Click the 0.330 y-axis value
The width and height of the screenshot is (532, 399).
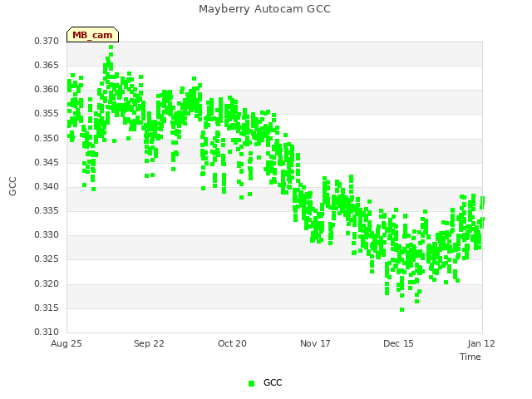point(47,234)
